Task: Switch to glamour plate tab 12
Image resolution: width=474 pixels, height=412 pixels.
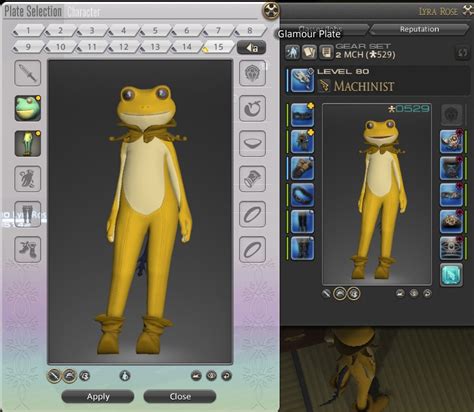Action: coord(124,47)
